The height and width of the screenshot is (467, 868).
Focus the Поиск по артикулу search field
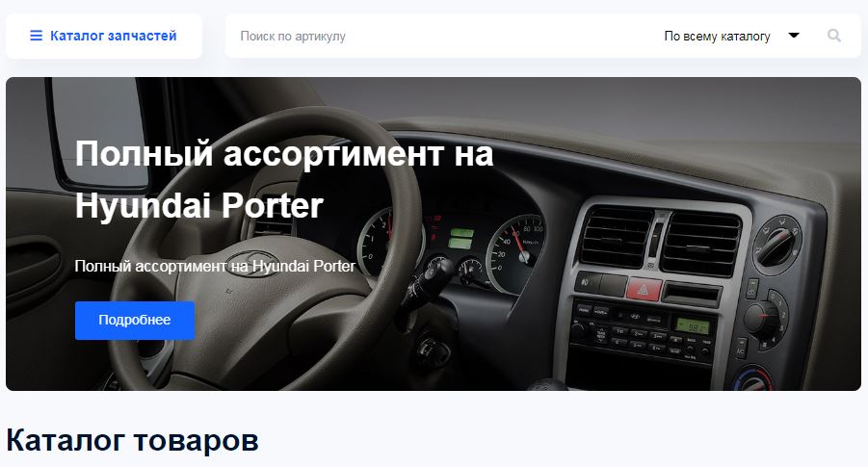point(437,36)
